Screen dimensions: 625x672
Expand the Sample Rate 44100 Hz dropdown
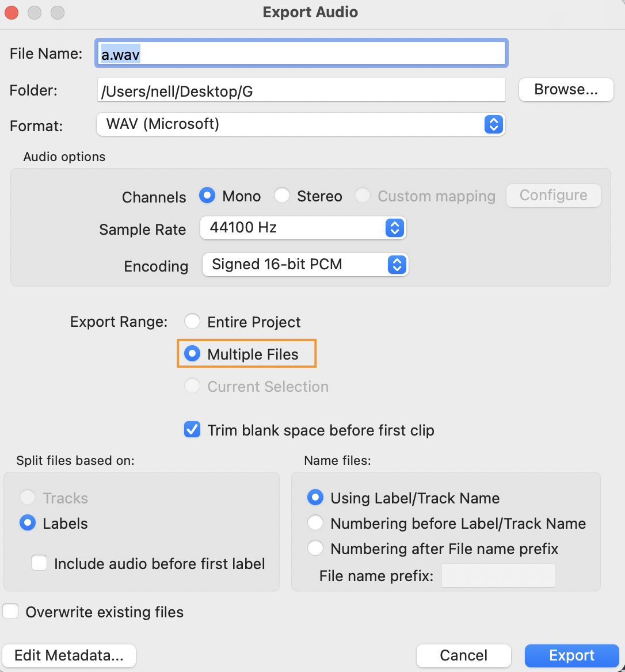point(303,228)
